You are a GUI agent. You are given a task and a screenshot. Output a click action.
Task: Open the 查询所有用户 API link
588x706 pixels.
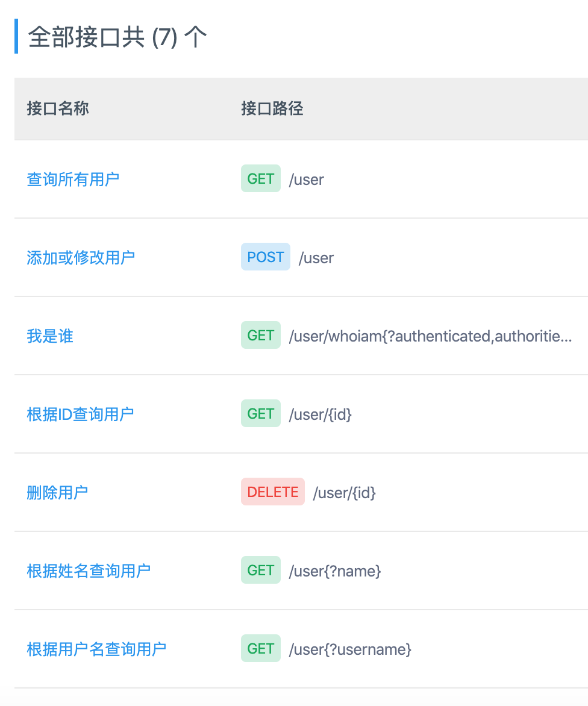pos(73,178)
